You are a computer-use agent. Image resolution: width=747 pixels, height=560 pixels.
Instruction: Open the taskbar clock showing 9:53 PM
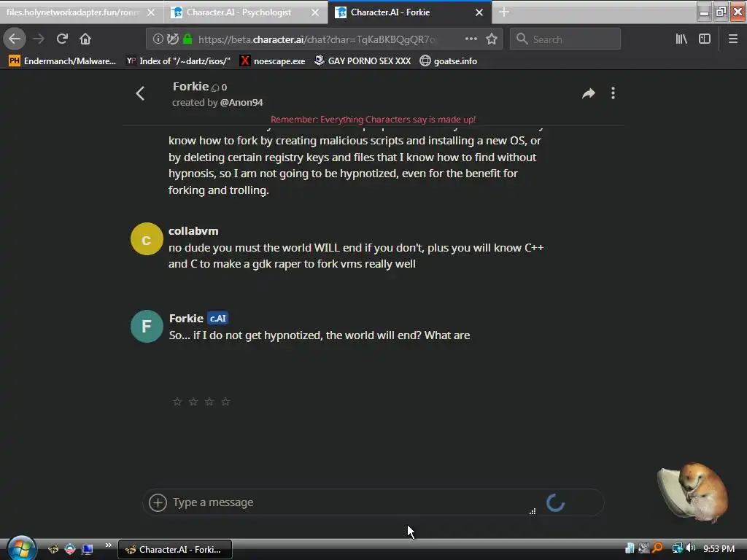pos(719,549)
